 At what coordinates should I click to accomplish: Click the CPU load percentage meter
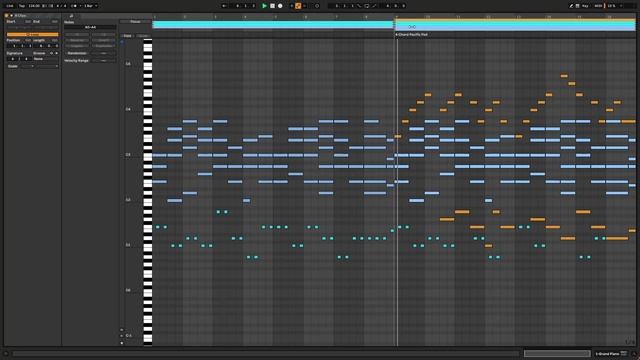611,6
